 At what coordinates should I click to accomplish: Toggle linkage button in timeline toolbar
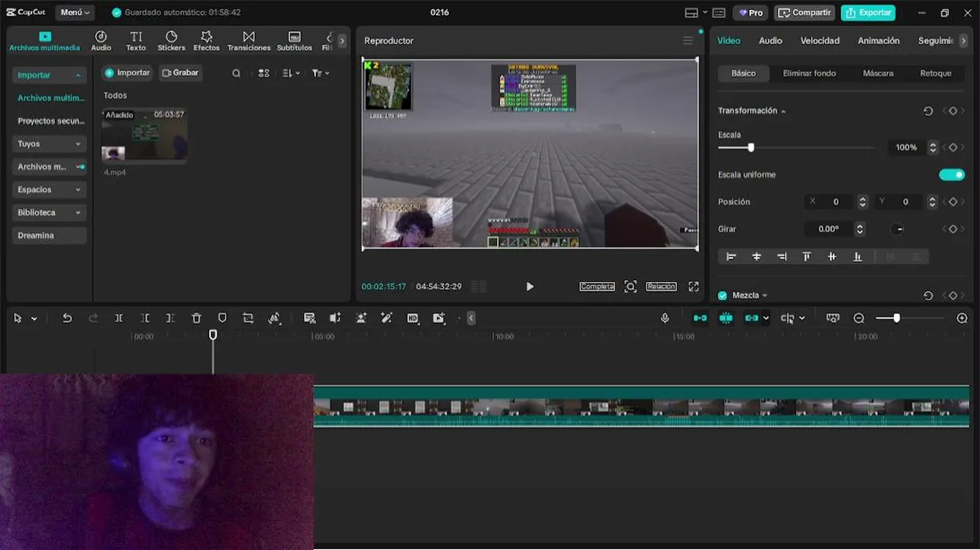click(752, 319)
